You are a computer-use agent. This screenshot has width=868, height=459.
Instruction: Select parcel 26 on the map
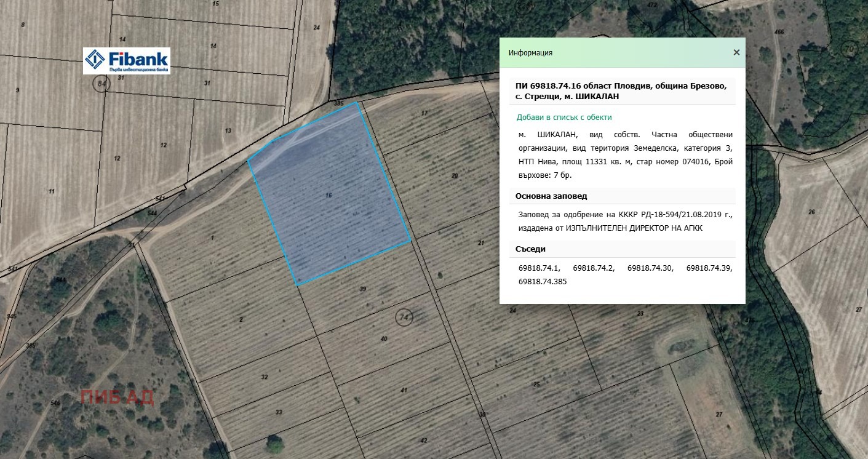pyautogui.click(x=811, y=212)
